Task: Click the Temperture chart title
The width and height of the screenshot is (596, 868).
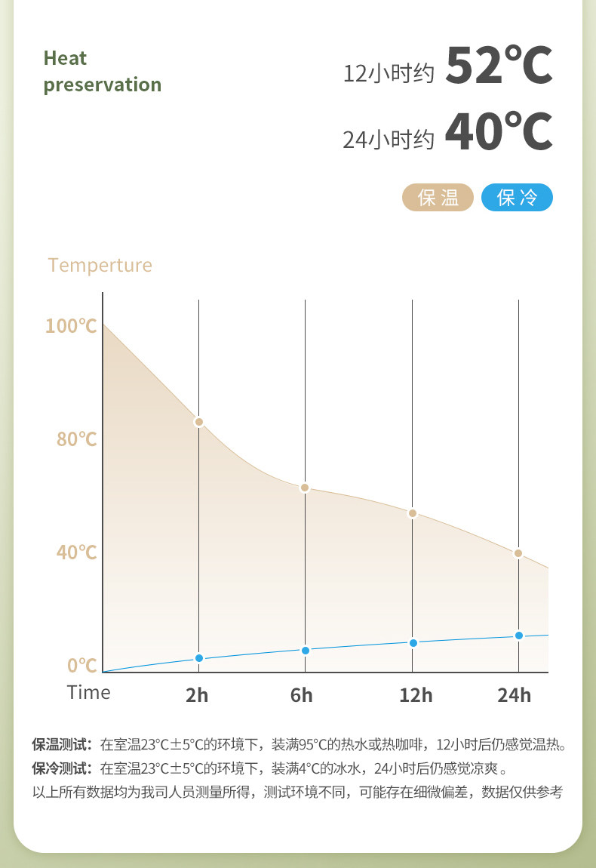Action: tap(100, 266)
